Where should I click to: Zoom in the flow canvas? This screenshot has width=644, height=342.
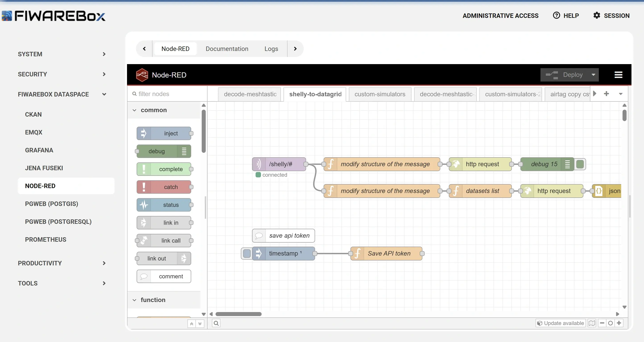(619, 323)
